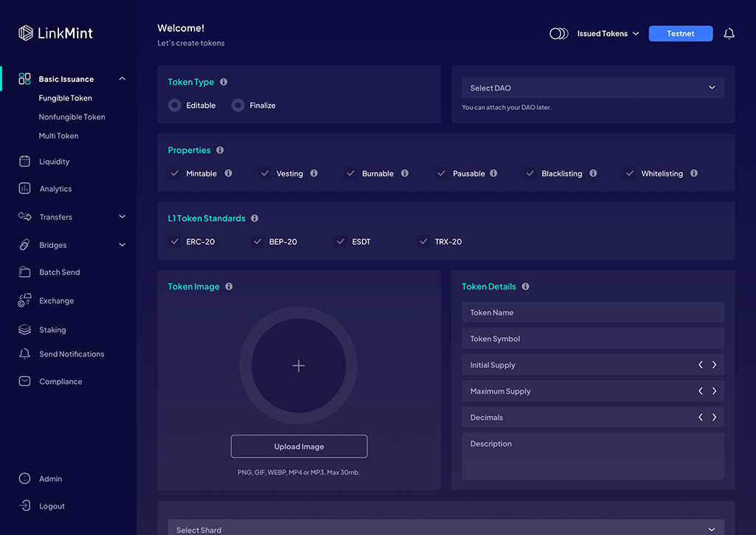Click info icon next to Properties heading
This screenshot has height=535, width=756.
(220, 150)
